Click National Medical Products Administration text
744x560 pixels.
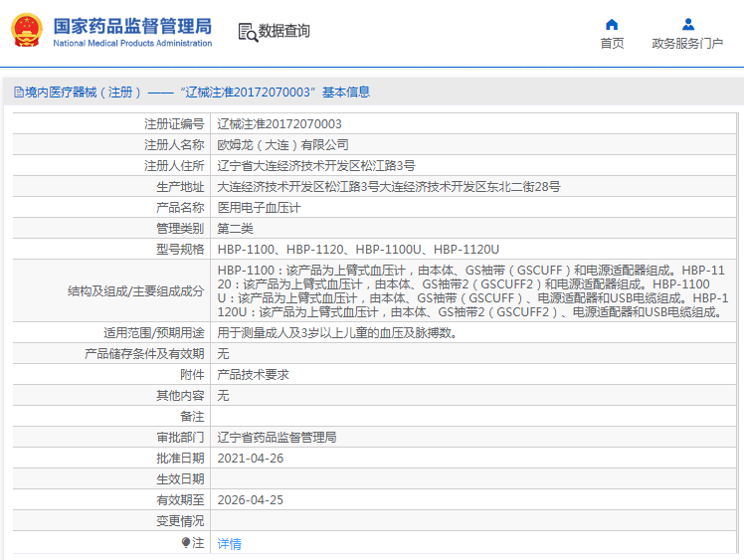point(132,43)
